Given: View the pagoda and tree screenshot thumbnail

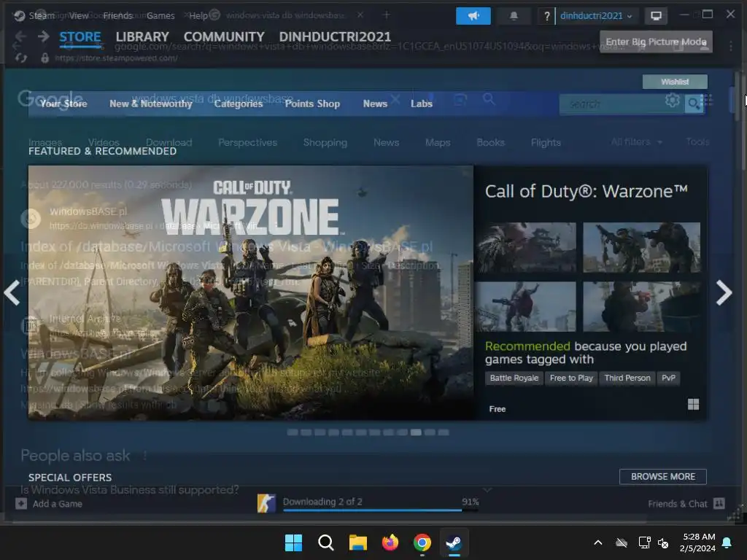Looking at the screenshot, I should pyautogui.click(x=526, y=247).
